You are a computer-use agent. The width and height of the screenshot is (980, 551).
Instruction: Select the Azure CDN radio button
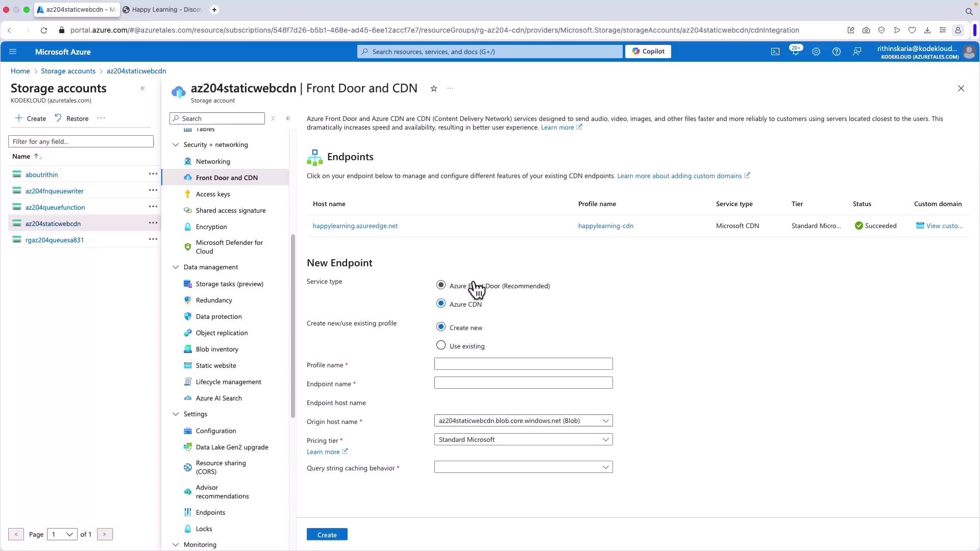click(x=441, y=304)
